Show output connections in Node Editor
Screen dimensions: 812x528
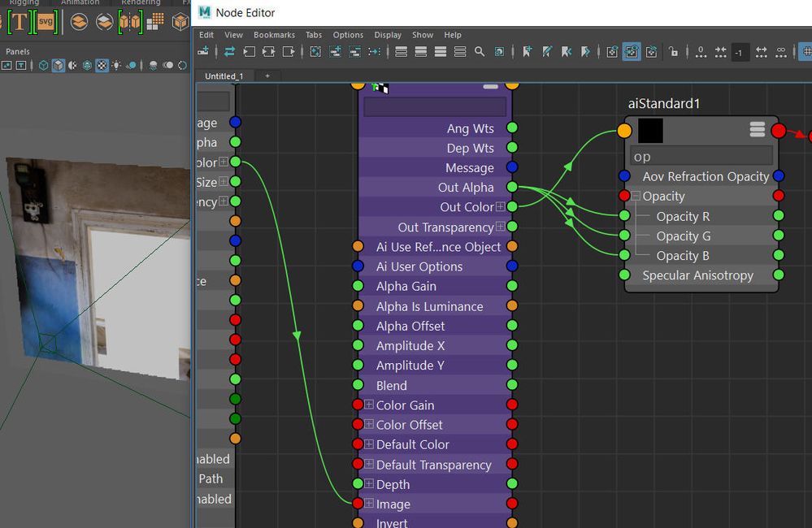click(x=289, y=51)
